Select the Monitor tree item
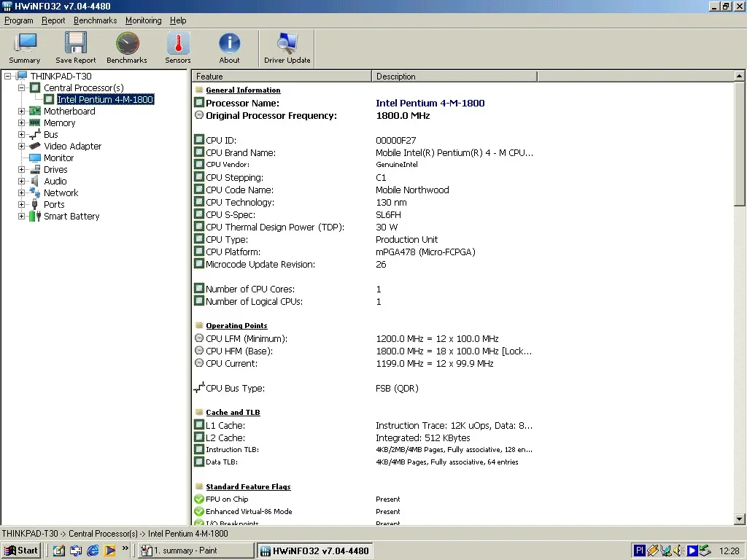The image size is (747, 560). tap(58, 157)
